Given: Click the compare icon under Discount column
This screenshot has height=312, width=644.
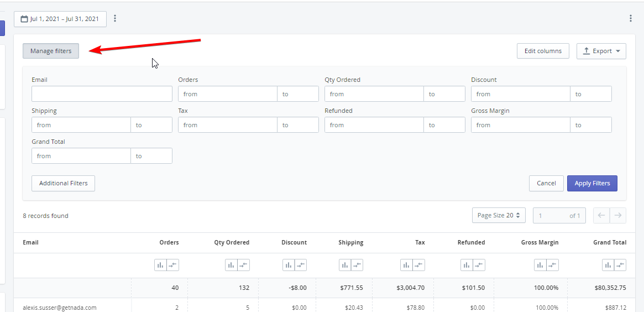Looking at the screenshot, I should 301,265.
